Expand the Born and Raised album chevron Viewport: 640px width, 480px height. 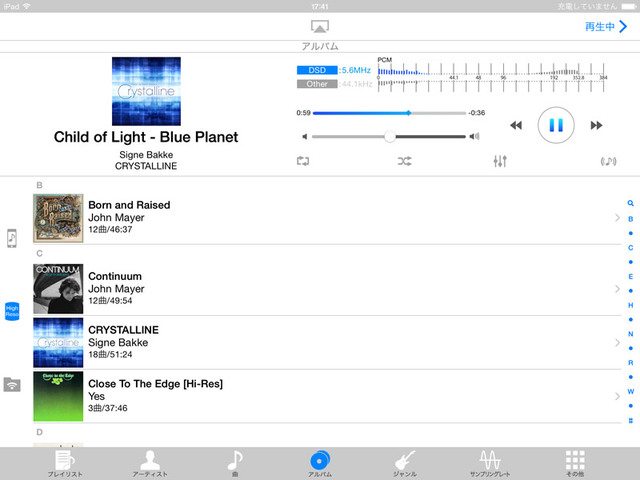[x=617, y=218]
